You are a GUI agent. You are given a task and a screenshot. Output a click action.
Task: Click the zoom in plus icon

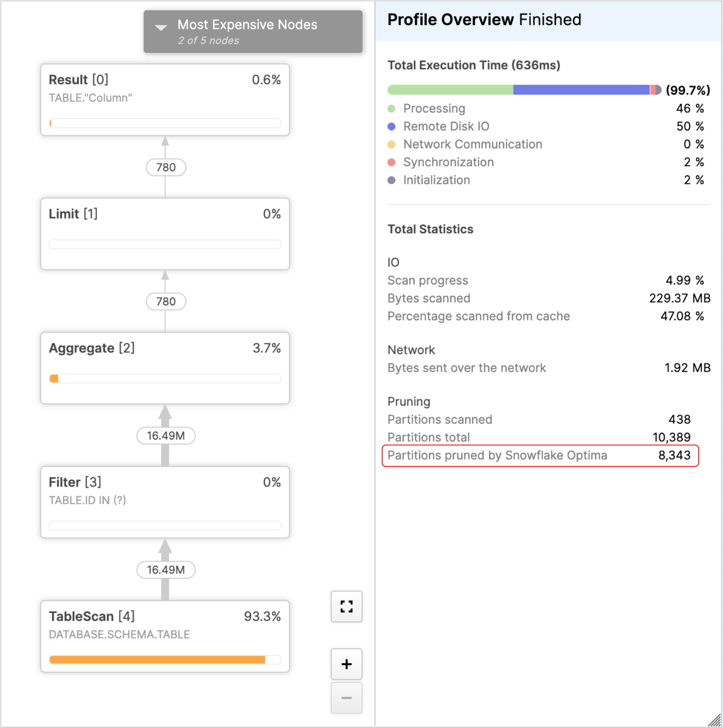pos(346,664)
